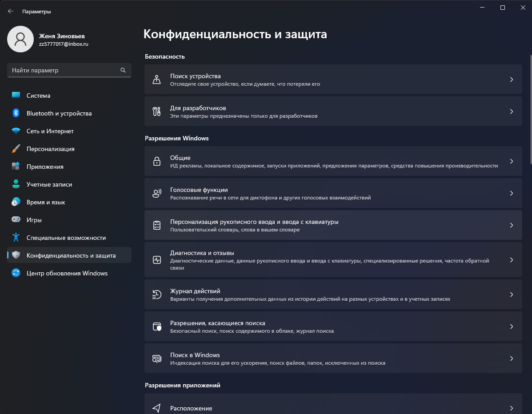
Task: Click the Разрешения приложений heading
Action: pyautogui.click(x=183, y=385)
